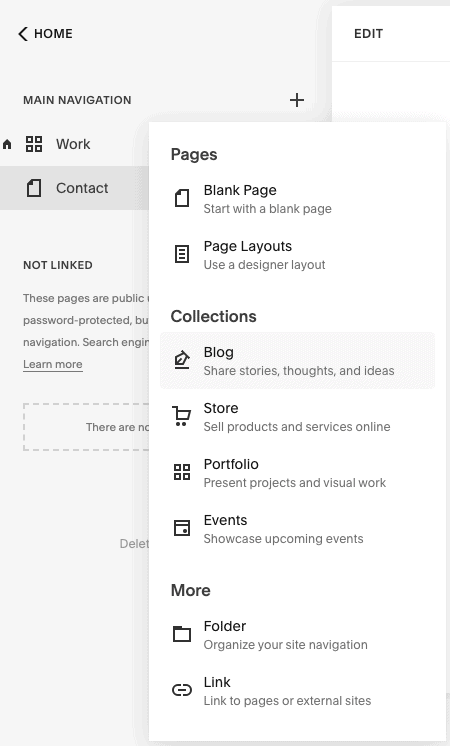Click the Pages section heading
The image size is (450, 746).
pos(194,155)
